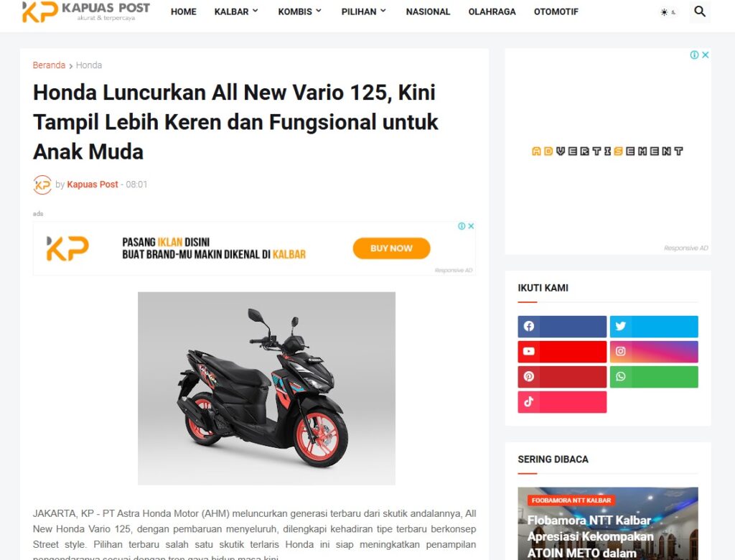Expand the PILIHAN dropdown menu
Image resolution: width=735 pixels, height=560 pixels.
[x=364, y=11]
